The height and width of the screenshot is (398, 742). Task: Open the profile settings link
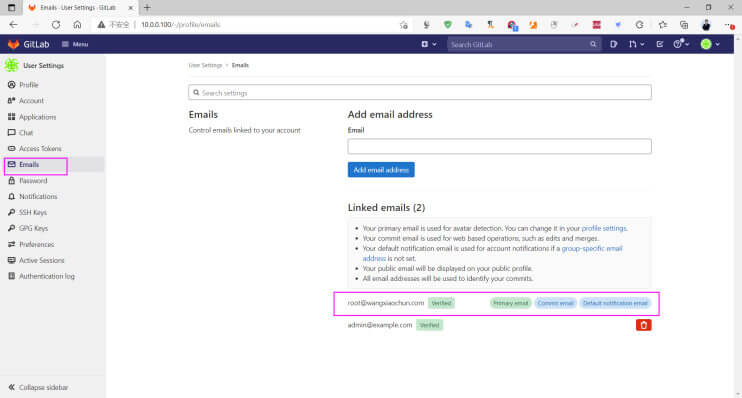point(604,228)
